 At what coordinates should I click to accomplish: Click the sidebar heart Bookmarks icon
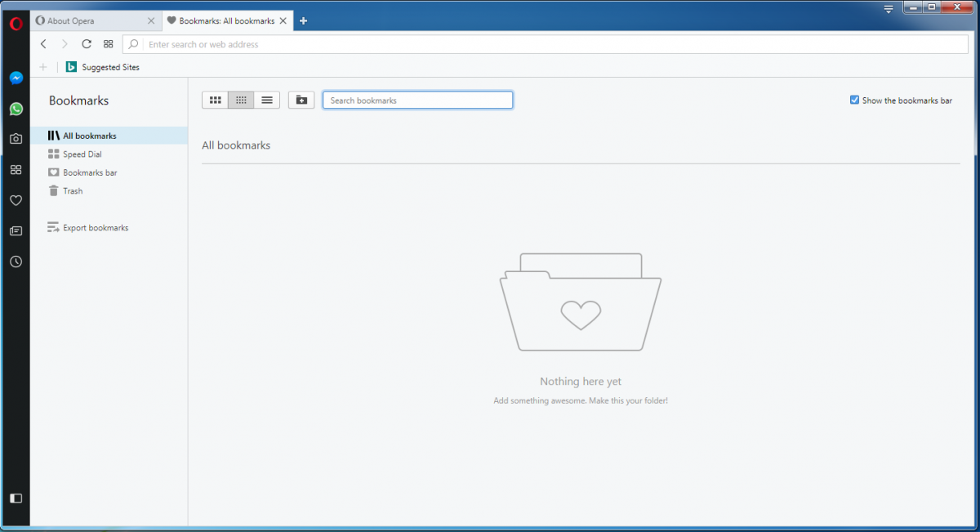click(x=16, y=200)
